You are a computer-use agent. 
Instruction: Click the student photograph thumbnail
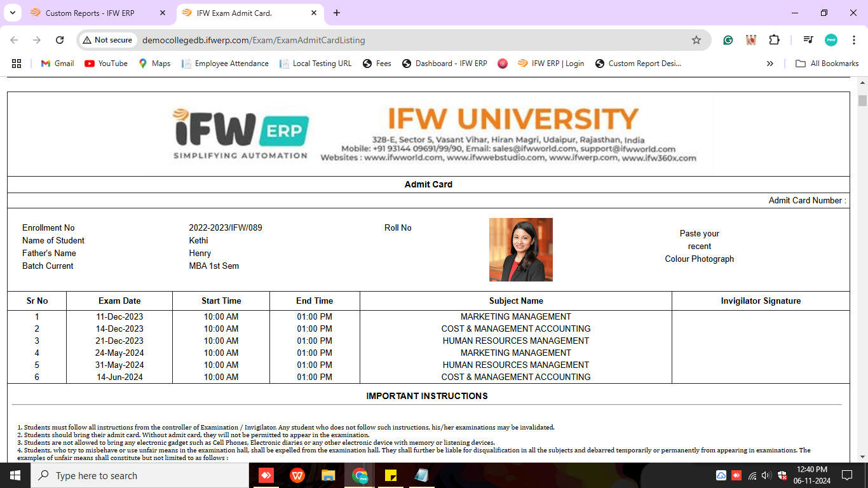click(x=521, y=250)
